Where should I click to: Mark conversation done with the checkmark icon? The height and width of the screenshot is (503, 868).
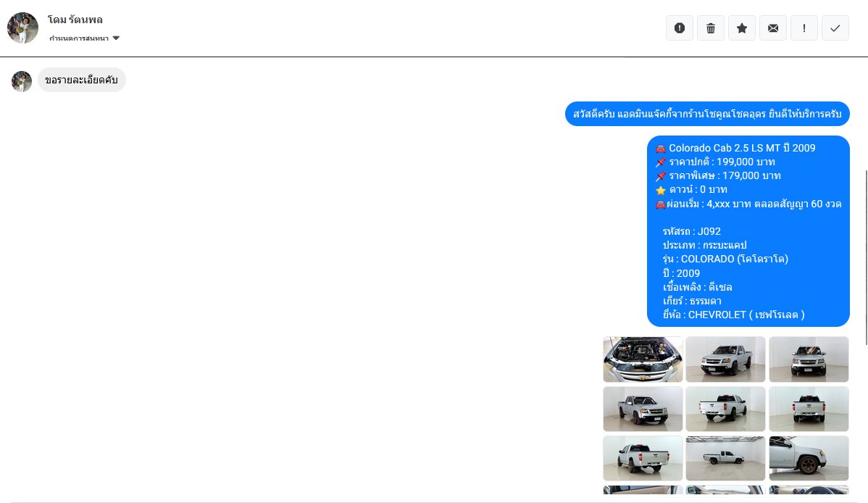click(835, 28)
